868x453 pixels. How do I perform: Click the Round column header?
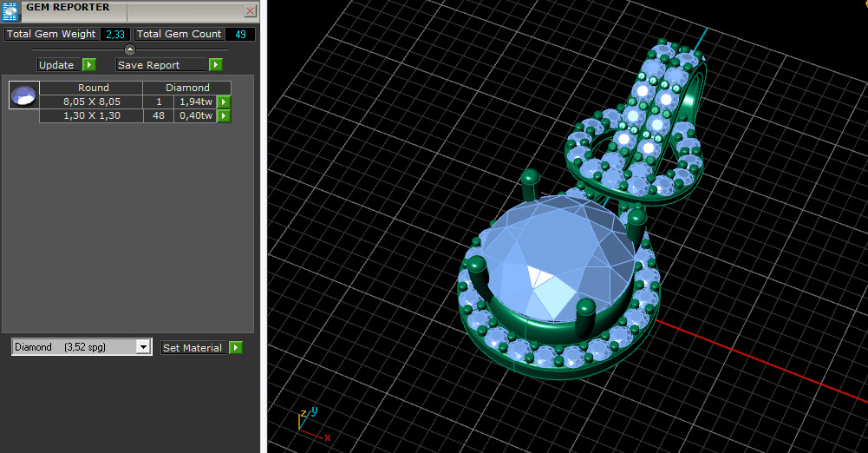[x=93, y=88]
